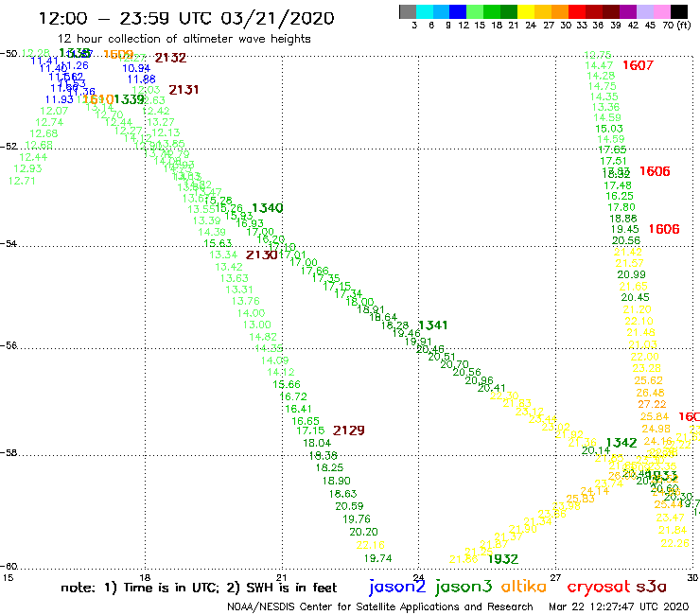Click the 'Mar 22 12:27:47 UTC 2020' timestamp
The height and width of the screenshot is (615, 700).
pyautogui.click(x=619, y=606)
